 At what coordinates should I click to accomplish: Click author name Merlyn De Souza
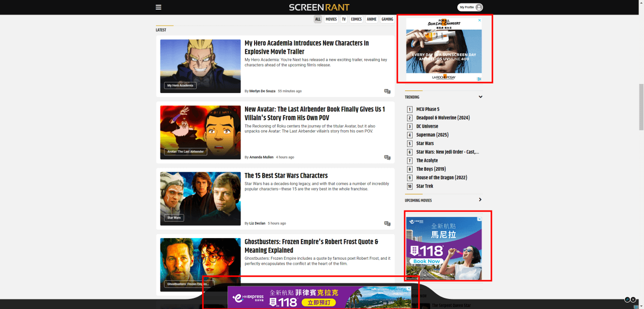click(262, 91)
